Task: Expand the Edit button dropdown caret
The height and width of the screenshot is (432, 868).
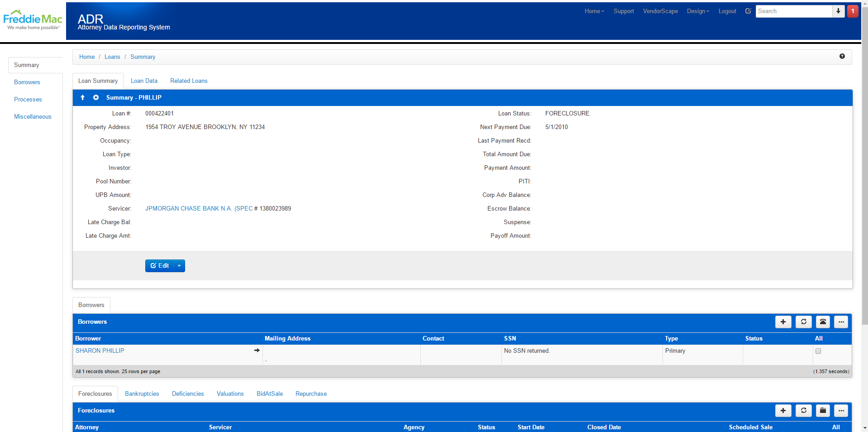Action: 179,266
